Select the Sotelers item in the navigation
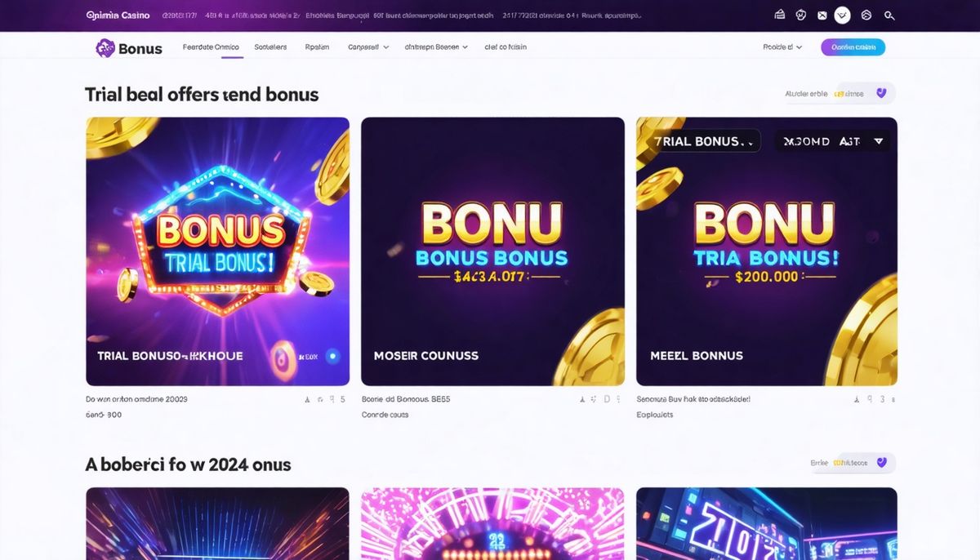The image size is (980, 560). (270, 47)
